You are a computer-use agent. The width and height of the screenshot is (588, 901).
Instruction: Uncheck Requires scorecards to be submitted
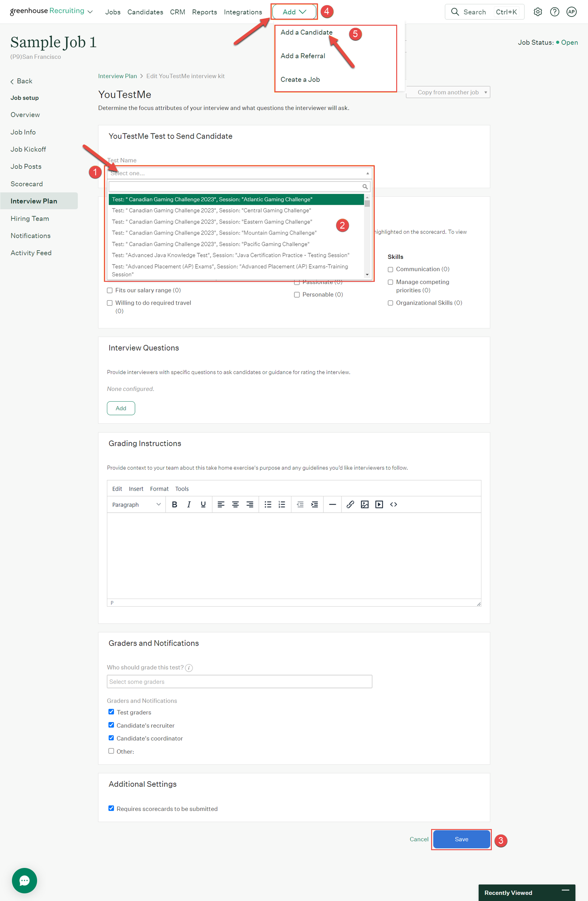(x=111, y=808)
